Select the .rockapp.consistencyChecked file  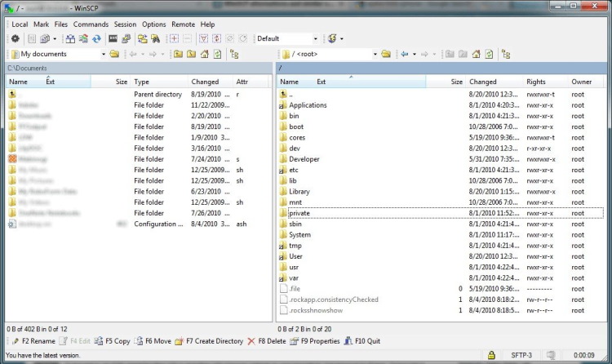tap(334, 300)
